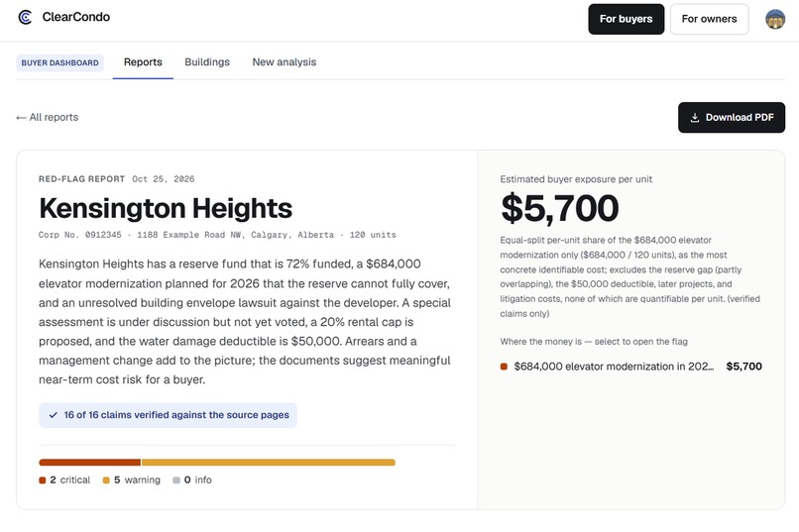This screenshot has width=799, height=532.
Task: Open the Reports tab
Action: point(143,62)
